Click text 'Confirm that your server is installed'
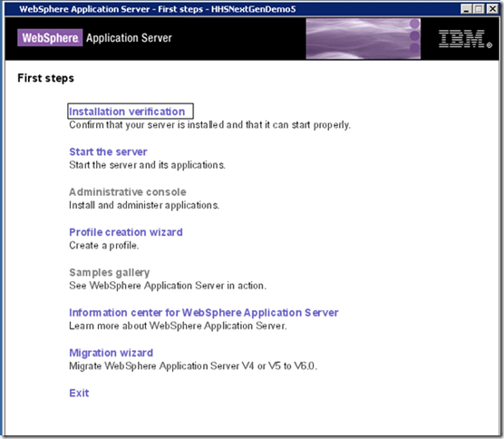 click(146, 125)
